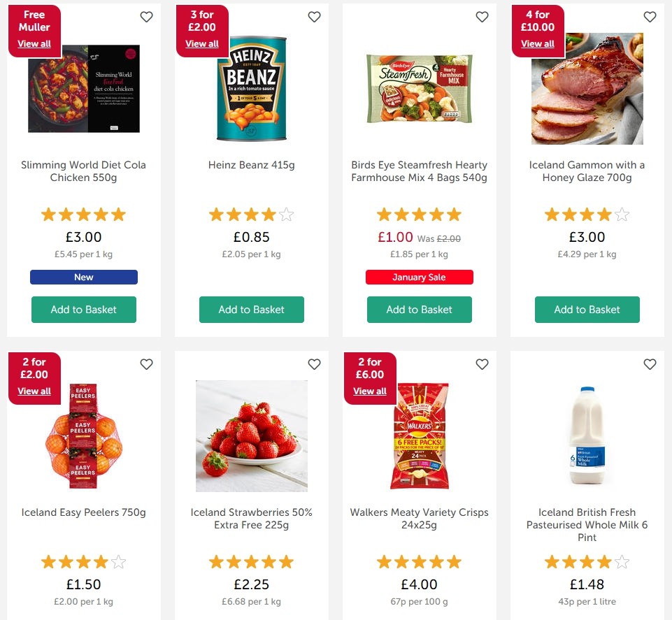Screen dimensions: 672x620
Task: Favourite the Iceland Whole Milk 6 Pint
Action: tap(650, 364)
